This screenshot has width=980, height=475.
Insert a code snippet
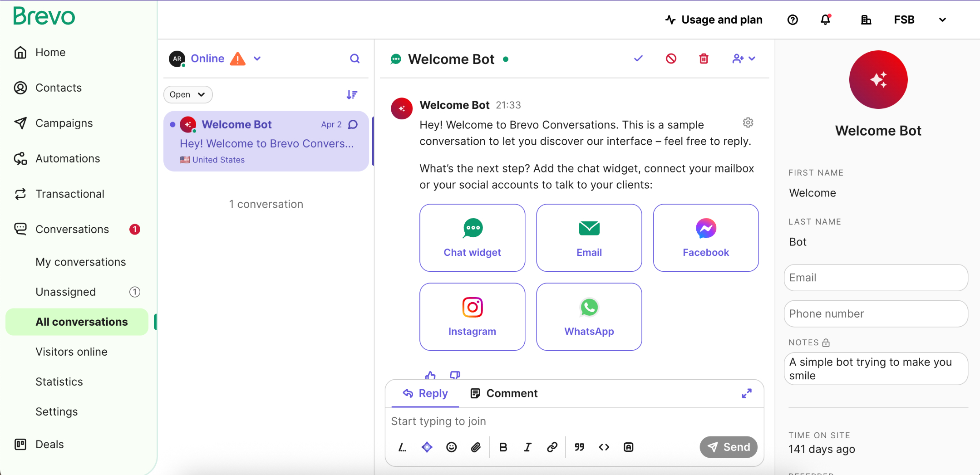click(604, 447)
